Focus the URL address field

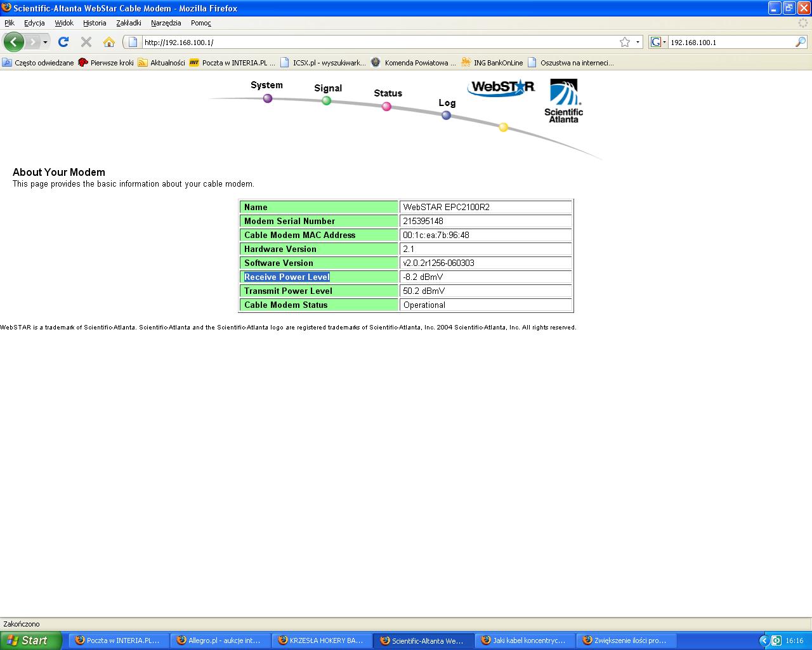[379, 42]
